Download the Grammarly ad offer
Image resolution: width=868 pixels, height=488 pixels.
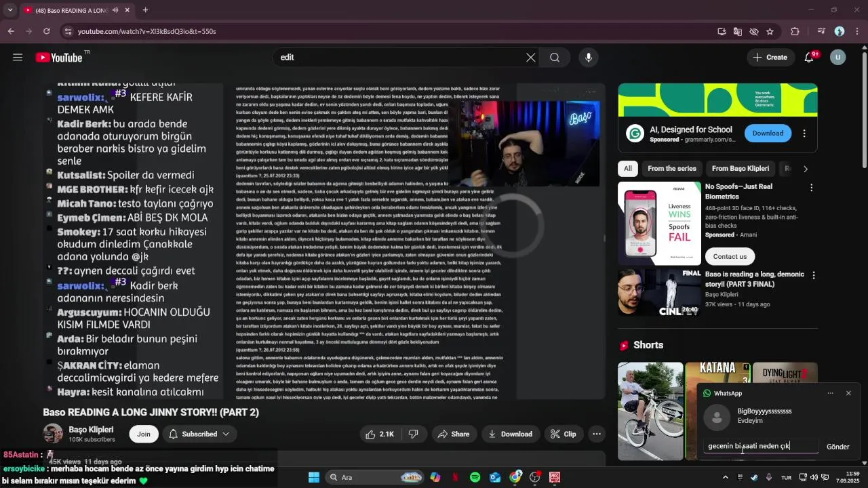[768, 134]
